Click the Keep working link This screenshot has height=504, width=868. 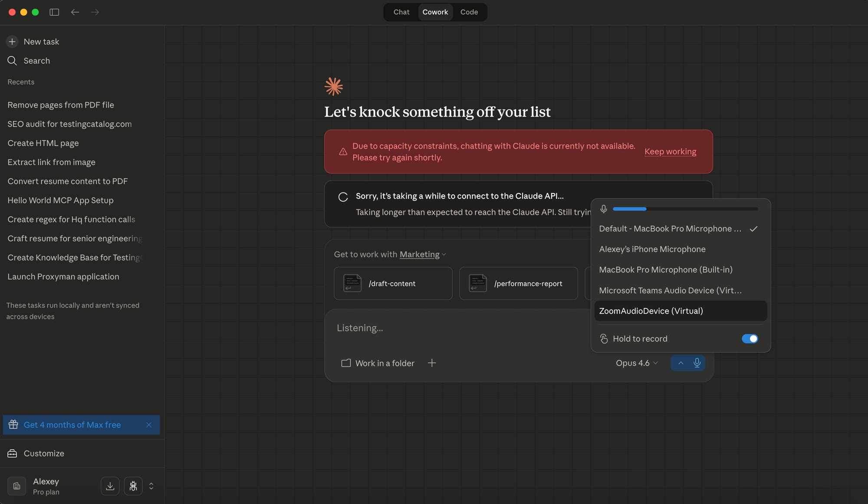(670, 151)
